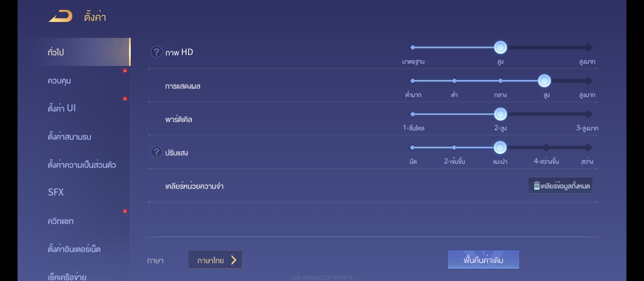Switch to the ตั้งค่า UI tab
This screenshot has height=281, width=644.
(x=62, y=108)
